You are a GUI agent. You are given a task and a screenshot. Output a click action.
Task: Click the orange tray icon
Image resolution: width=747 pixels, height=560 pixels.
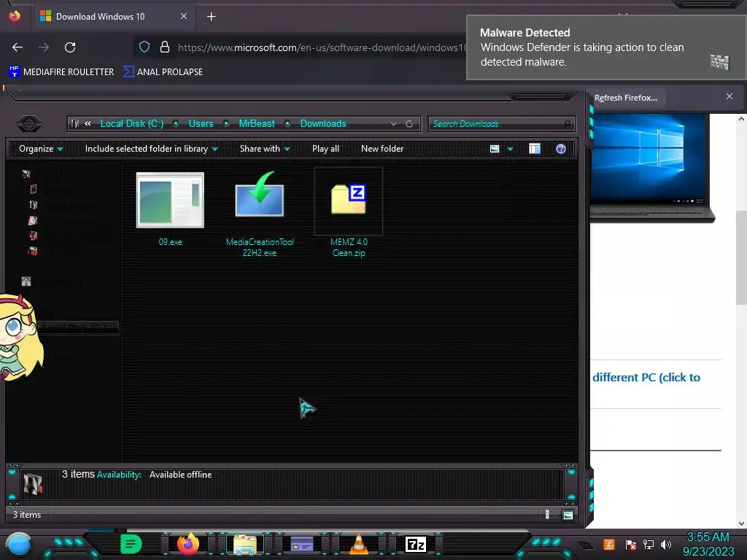(x=609, y=544)
